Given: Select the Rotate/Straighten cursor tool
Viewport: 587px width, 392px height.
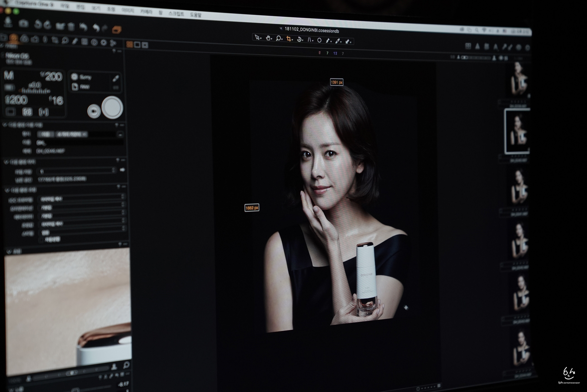Looking at the screenshot, I should click(300, 39).
